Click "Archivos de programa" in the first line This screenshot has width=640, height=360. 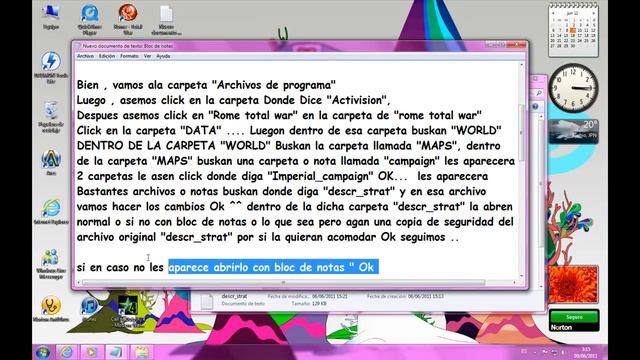click(274, 85)
